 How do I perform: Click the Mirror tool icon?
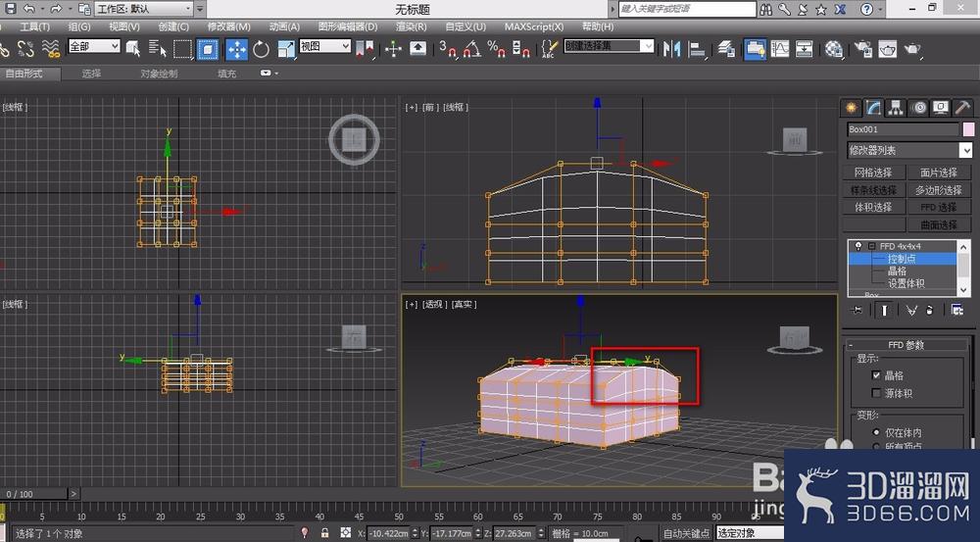click(x=671, y=49)
